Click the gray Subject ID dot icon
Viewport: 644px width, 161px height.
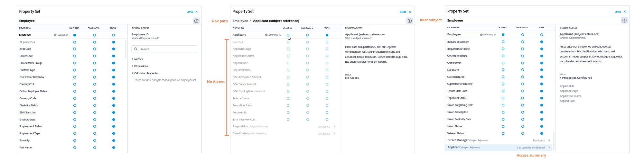click(x=55, y=35)
